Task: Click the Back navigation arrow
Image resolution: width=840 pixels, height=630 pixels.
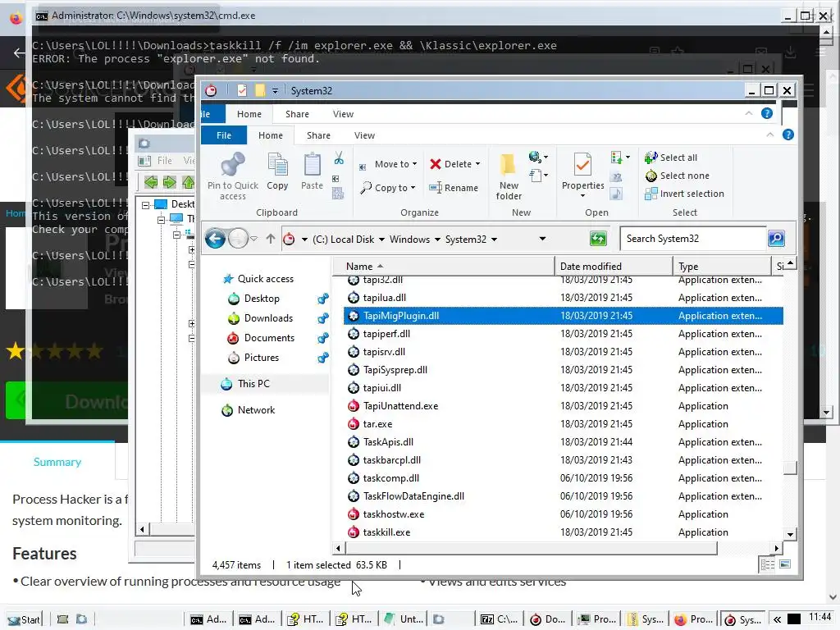Action: coord(216,239)
